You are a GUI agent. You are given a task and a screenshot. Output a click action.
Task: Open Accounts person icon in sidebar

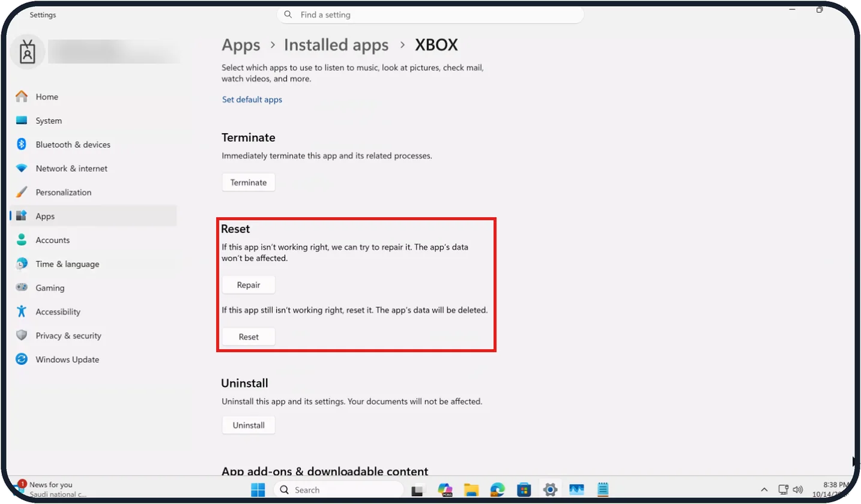pos(22,240)
